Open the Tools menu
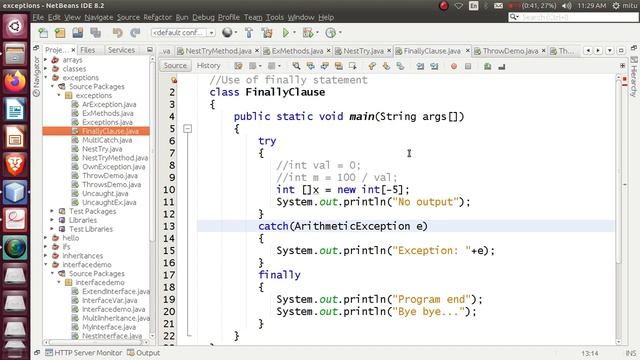The image size is (640, 360). pyautogui.click(x=275, y=17)
